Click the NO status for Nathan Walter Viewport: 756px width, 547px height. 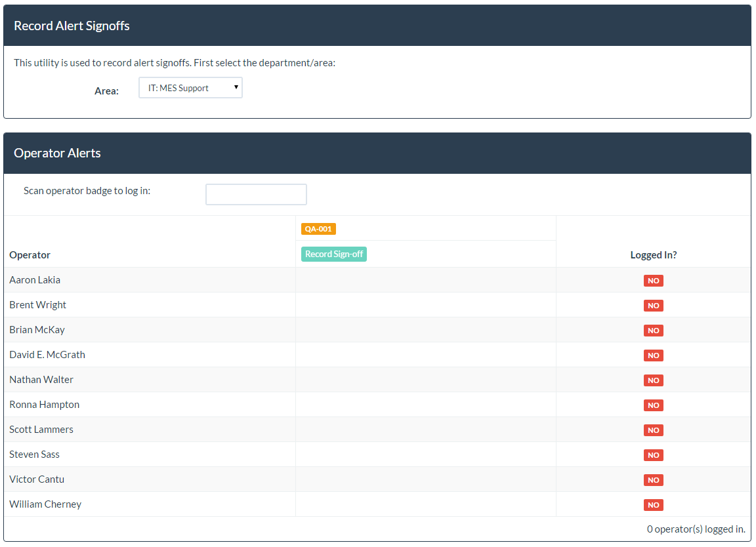(653, 380)
